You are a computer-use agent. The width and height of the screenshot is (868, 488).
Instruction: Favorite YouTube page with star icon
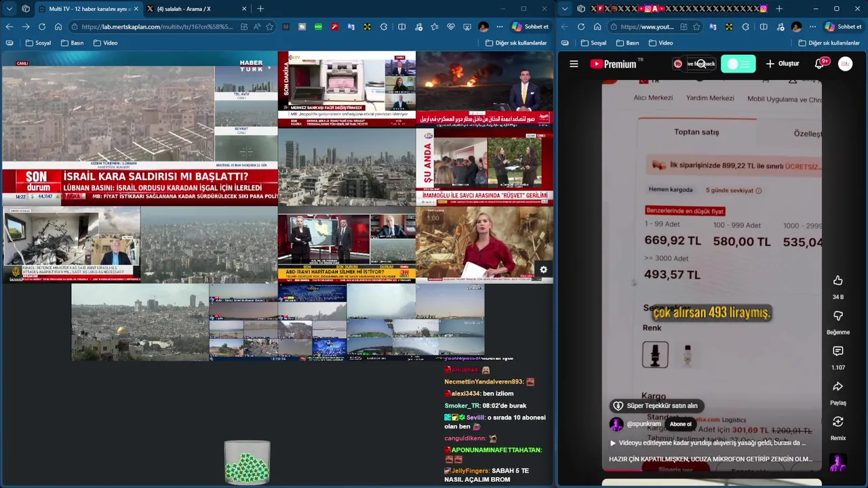696,26
